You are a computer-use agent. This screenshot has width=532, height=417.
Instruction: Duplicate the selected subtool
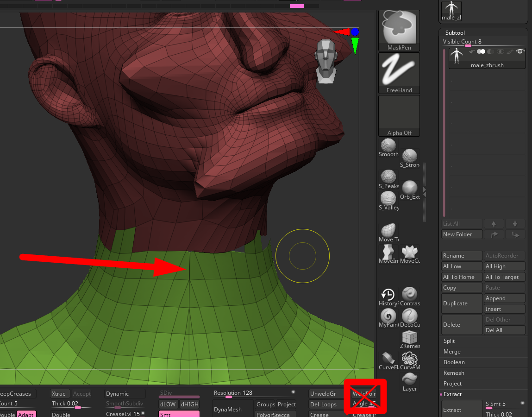coord(462,303)
